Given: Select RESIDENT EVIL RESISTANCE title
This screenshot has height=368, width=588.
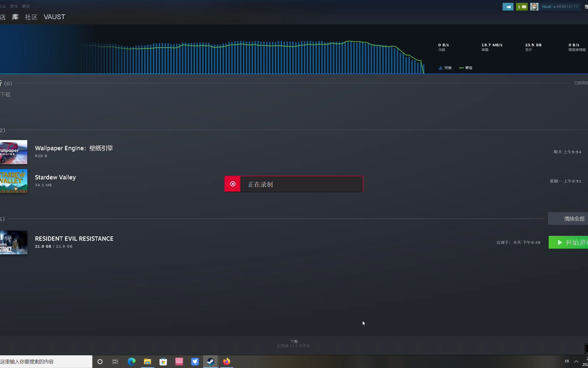Looking at the screenshot, I should click(74, 238).
